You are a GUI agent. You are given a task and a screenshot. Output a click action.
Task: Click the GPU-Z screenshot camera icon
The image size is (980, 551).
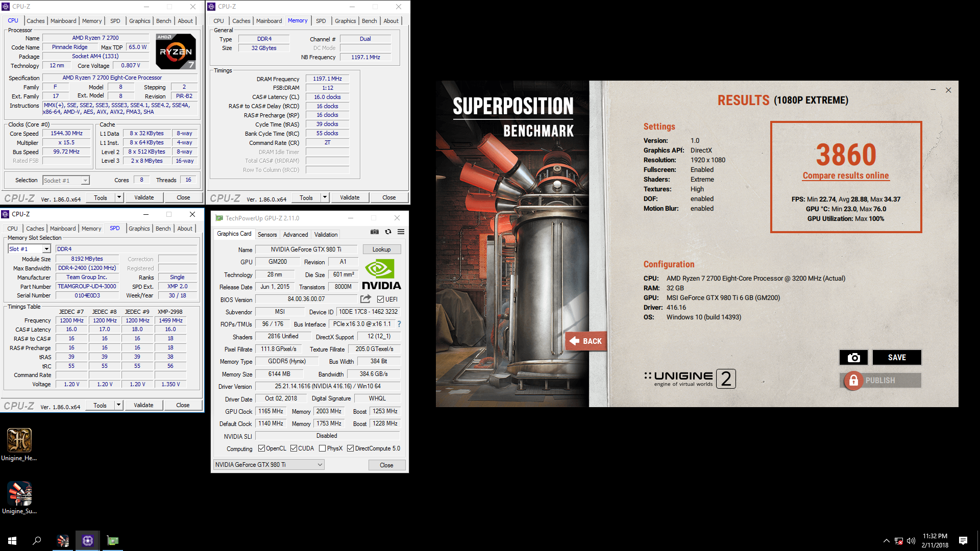tap(375, 232)
